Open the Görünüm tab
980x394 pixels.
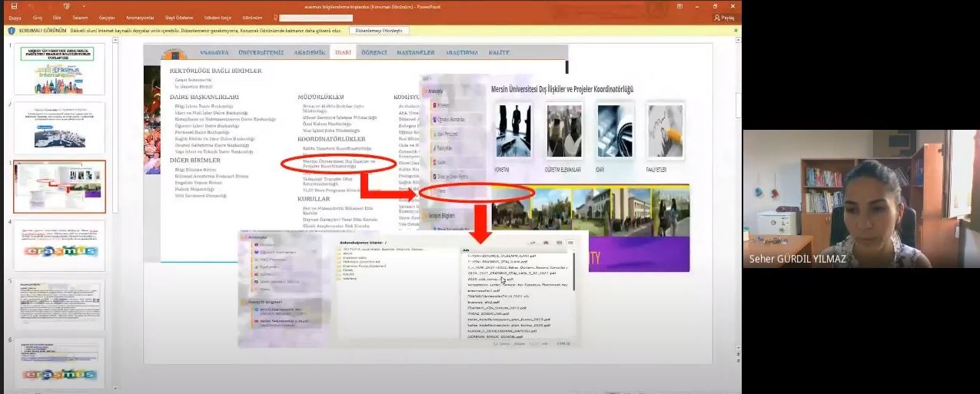click(252, 18)
